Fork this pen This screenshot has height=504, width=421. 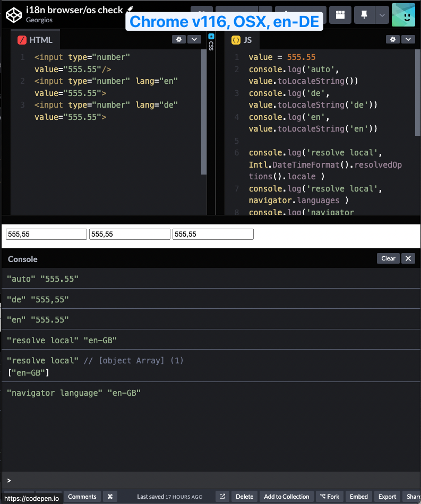pos(330,497)
